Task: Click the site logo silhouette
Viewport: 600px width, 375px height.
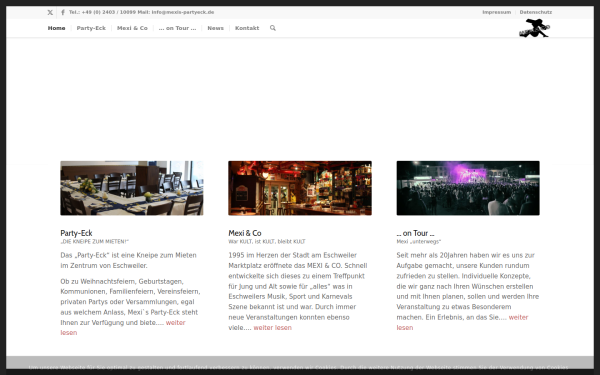Action: click(534, 28)
